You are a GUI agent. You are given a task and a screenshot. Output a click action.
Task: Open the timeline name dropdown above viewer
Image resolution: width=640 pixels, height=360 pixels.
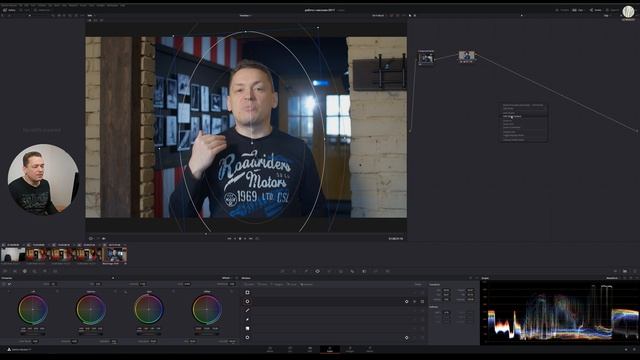coord(246,16)
